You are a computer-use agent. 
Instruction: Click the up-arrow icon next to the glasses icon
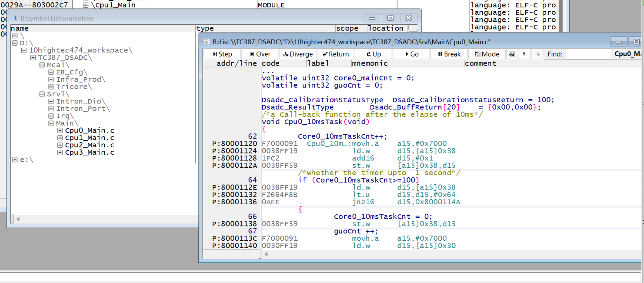[x=525, y=54]
